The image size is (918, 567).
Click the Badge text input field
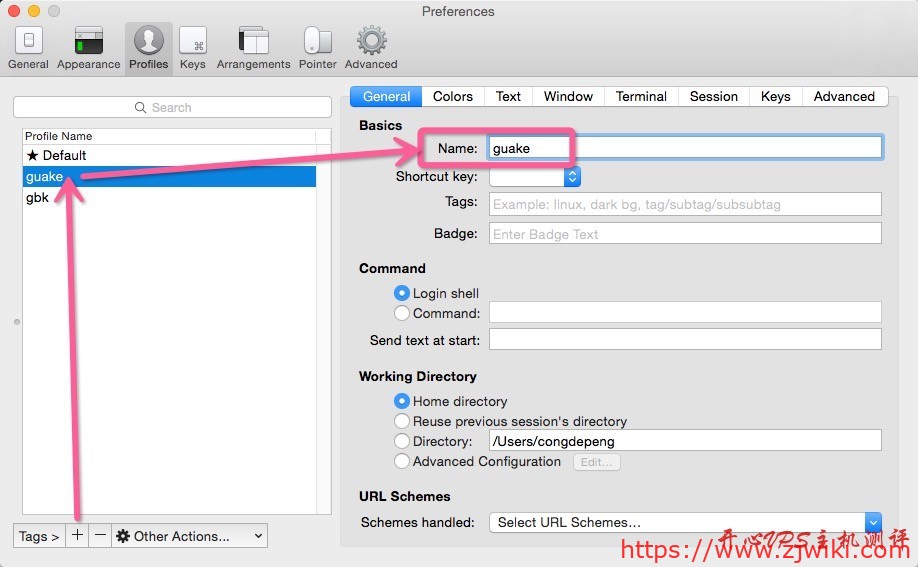(685, 234)
